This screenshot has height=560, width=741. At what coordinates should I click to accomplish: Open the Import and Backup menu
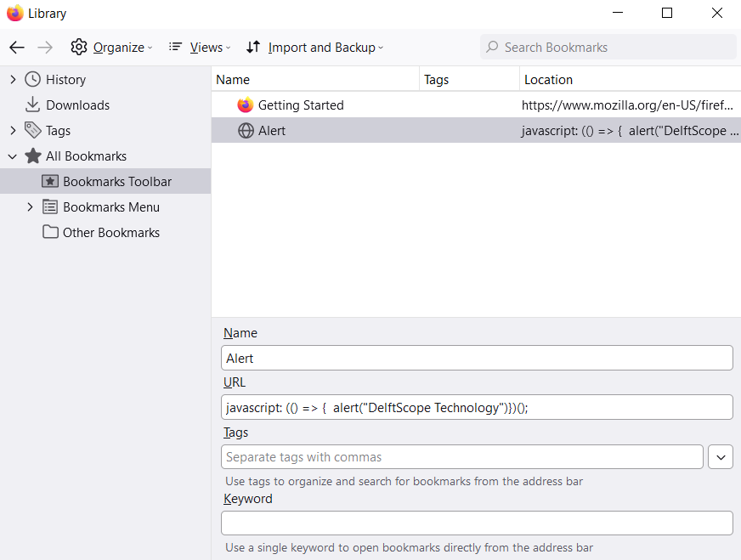314,48
